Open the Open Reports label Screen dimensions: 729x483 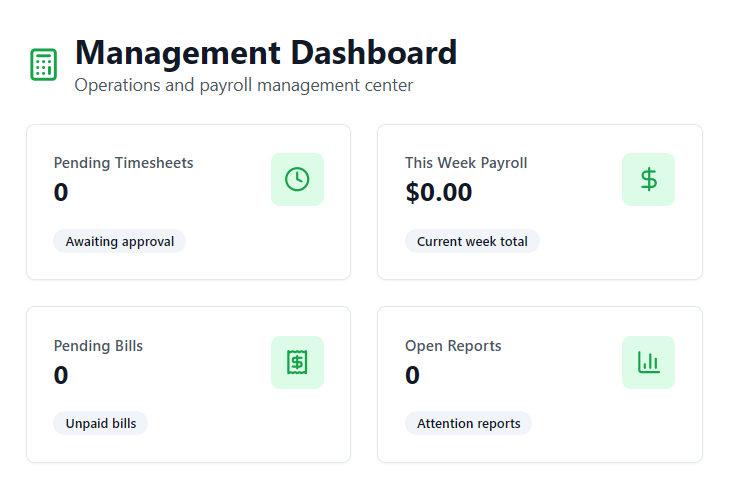click(x=453, y=346)
